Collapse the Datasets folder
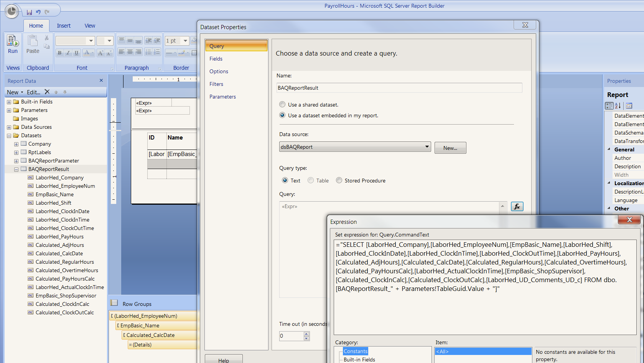The width and height of the screenshot is (644, 363). click(x=9, y=136)
